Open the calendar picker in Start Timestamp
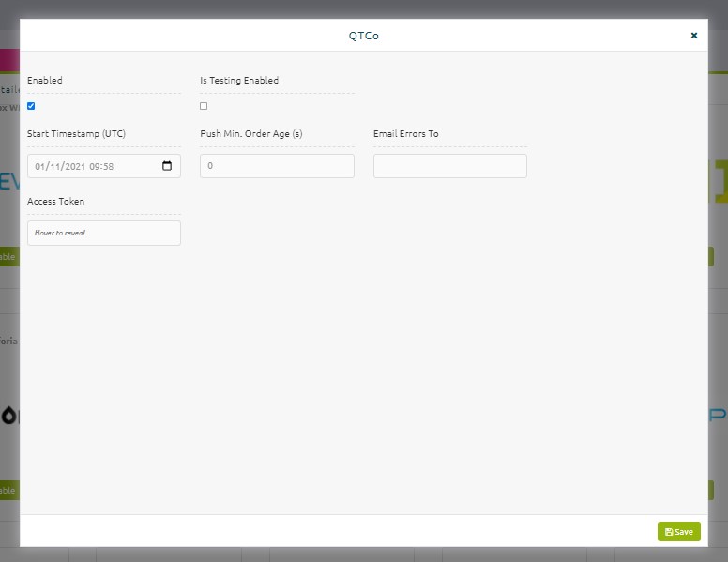Viewport: 728px width, 562px height. [x=167, y=166]
